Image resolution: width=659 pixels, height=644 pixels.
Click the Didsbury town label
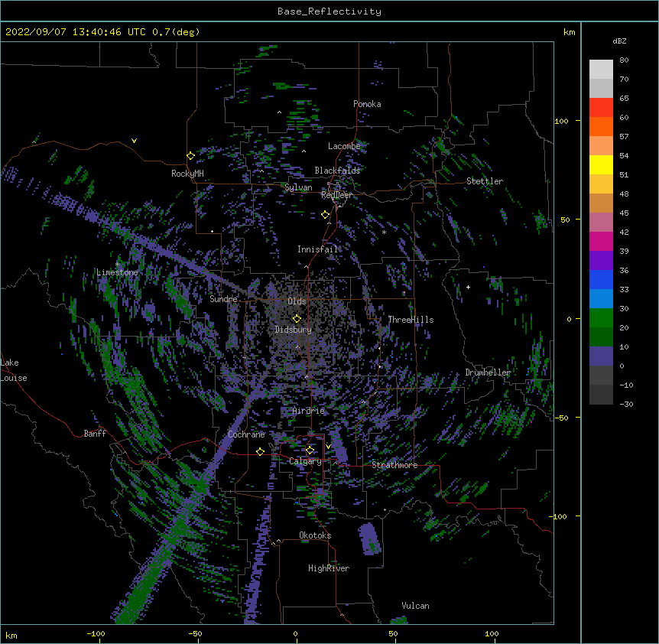[x=294, y=330]
